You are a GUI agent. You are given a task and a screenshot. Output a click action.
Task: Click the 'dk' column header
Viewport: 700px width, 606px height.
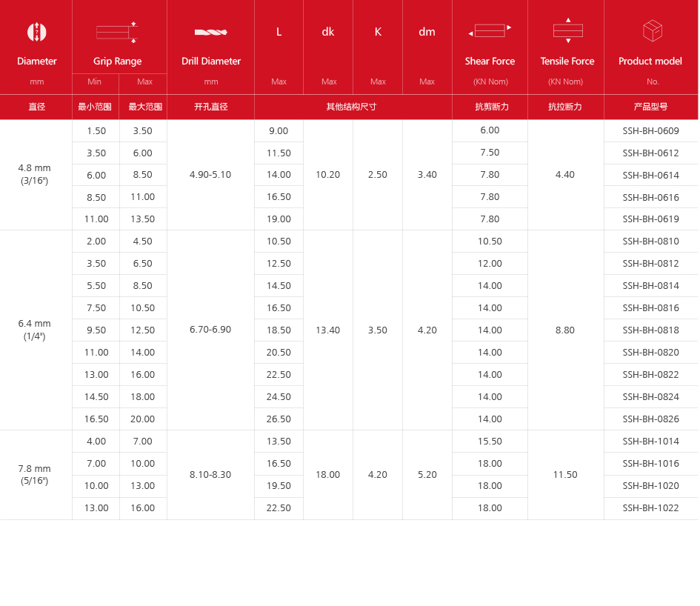coord(328,32)
